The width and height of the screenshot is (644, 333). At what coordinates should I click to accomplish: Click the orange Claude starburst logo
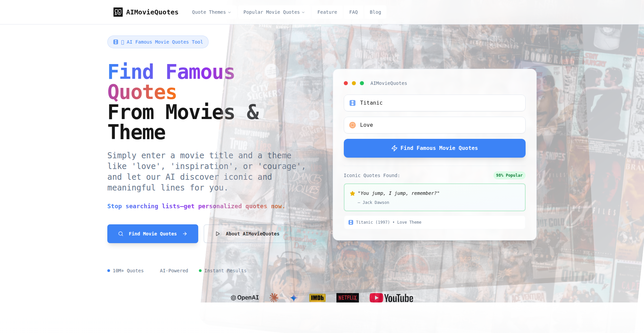(274, 298)
